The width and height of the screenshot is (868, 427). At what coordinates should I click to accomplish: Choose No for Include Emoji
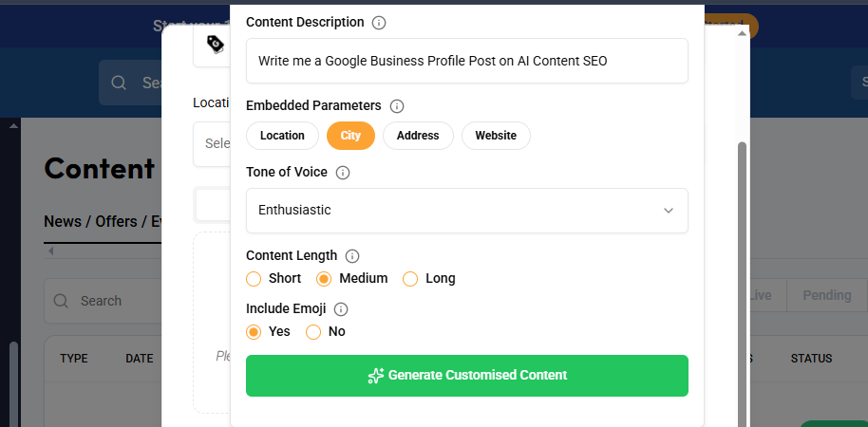click(x=313, y=332)
